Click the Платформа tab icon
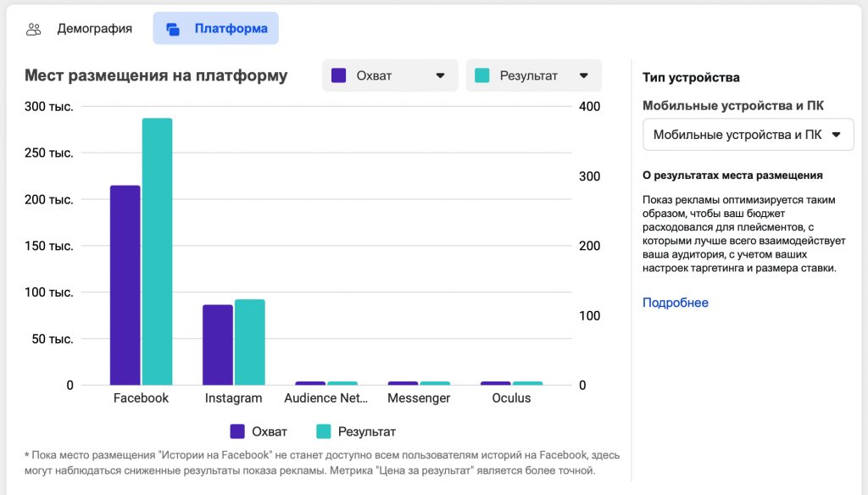The width and height of the screenshot is (868, 495). [x=173, y=29]
